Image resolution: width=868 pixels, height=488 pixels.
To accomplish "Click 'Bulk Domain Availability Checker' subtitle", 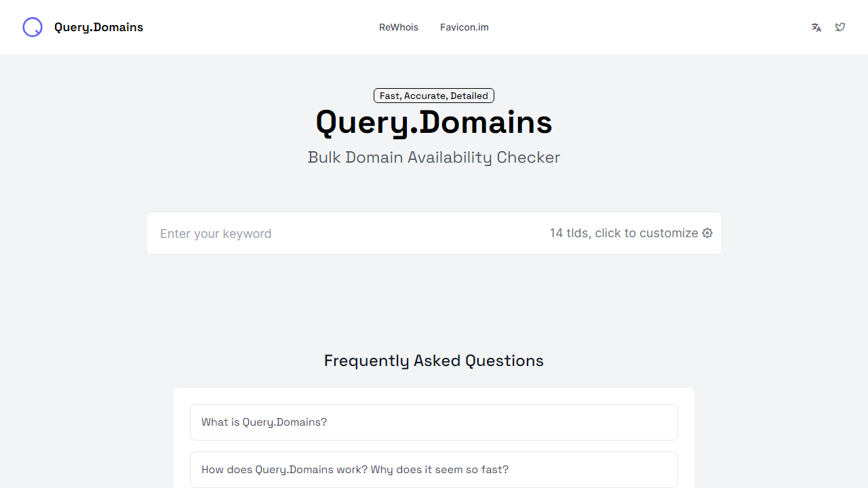I will [434, 157].
